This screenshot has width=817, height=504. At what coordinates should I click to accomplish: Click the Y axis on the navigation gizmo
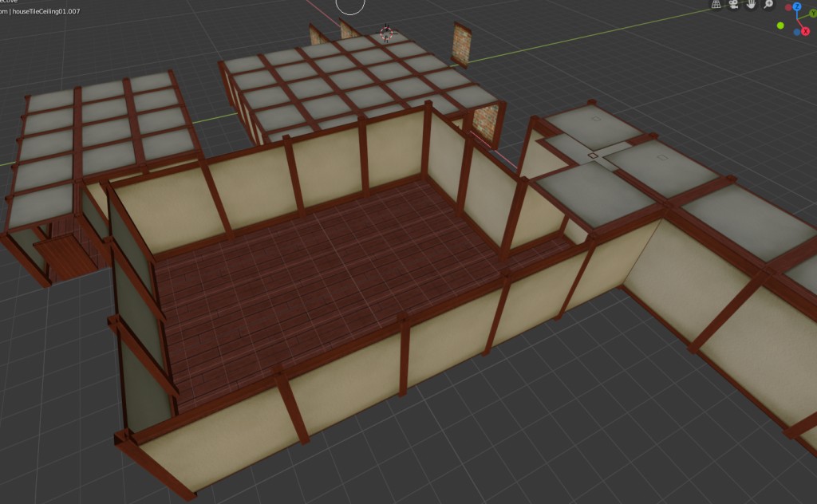point(813,14)
